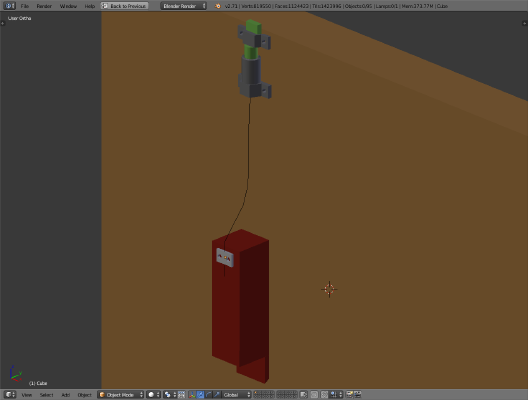Open the Help menu
Image resolution: width=528 pixels, height=400 pixels.
point(90,6)
